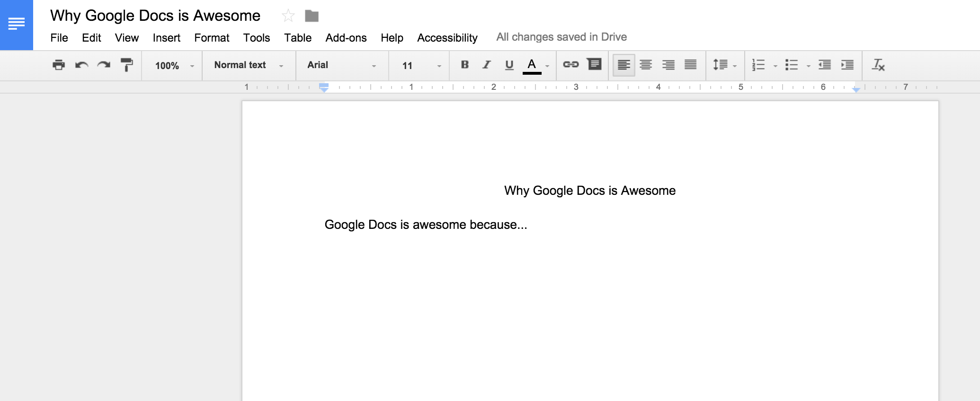Open the Edit menu
Screen dimensions: 980x401
coord(91,38)
